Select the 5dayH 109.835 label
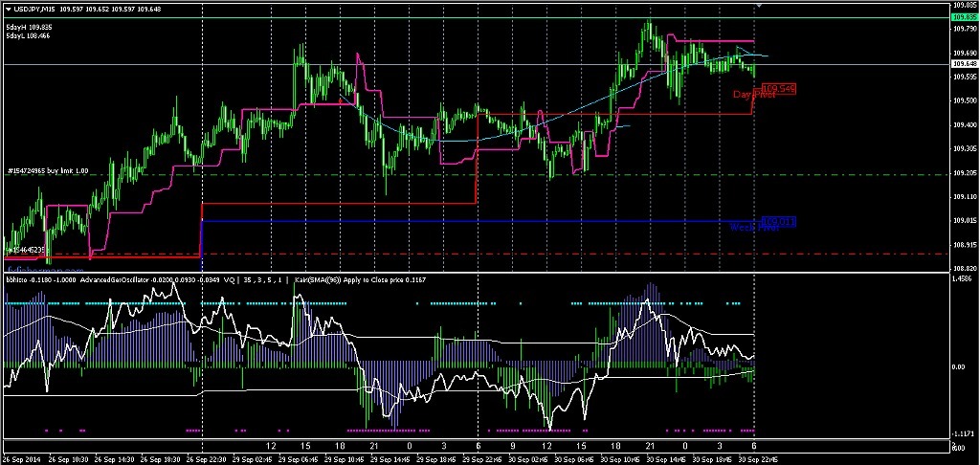The image size is (980, 465). click(29, 27)
